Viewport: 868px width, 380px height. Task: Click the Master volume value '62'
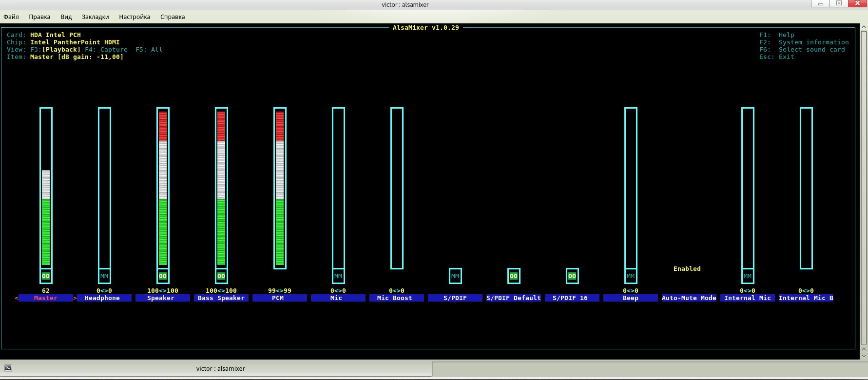(x=46, y=291)
